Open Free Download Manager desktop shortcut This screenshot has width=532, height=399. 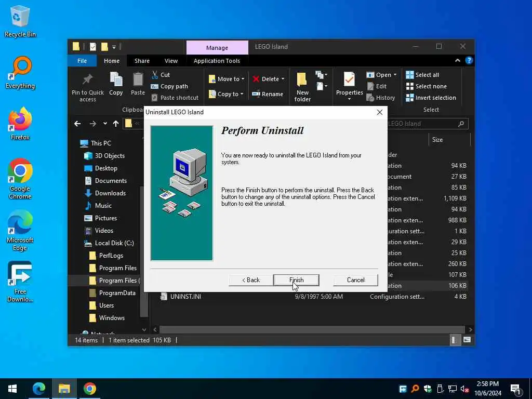(20, 282)
